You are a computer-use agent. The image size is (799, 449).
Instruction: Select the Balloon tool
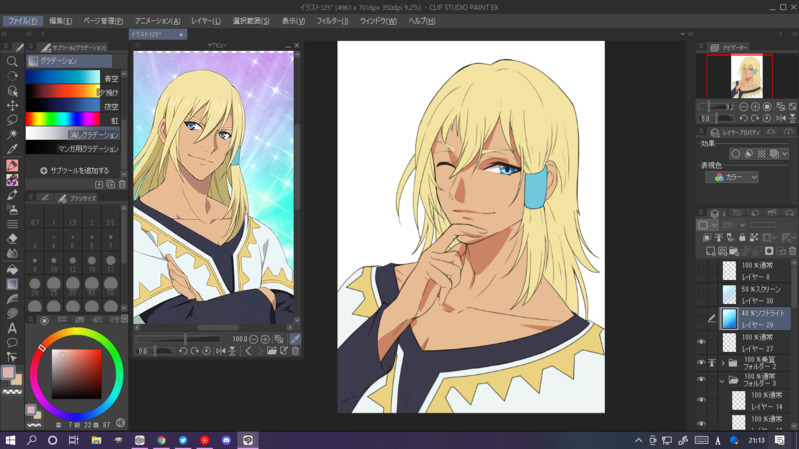[12, 342]
